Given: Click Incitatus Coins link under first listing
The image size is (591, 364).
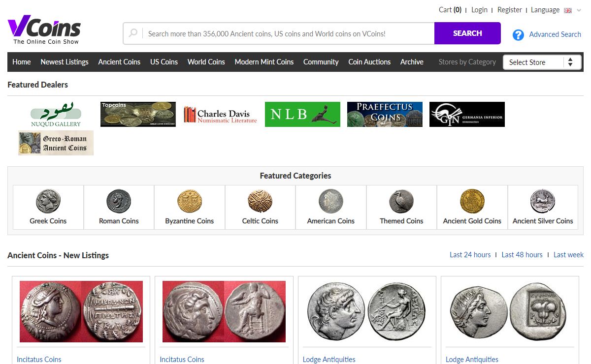Looking at the screenshot, I should [x=39, y=360].
